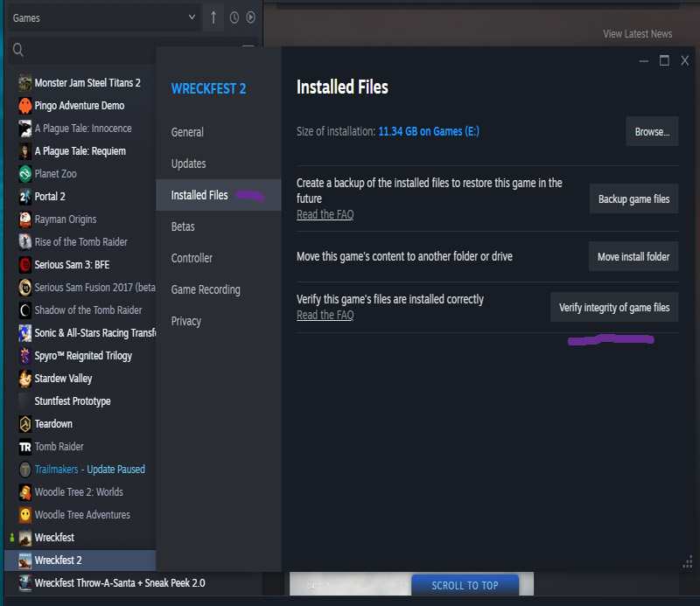Maximize the Wreckfest 2 properties window
Image resolution: width=700 pixels, height=606 pixels.
[664, 60]
